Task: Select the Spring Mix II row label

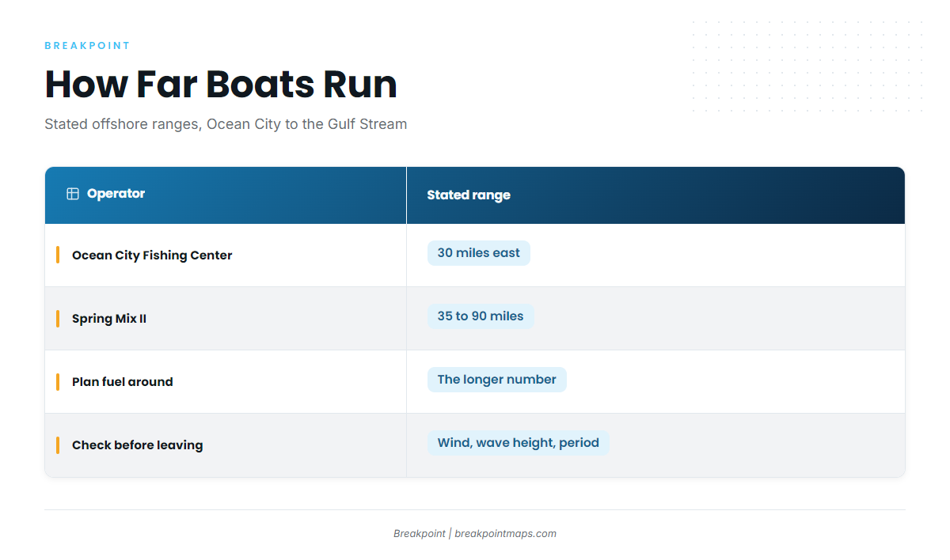Action: click(109, 319)
